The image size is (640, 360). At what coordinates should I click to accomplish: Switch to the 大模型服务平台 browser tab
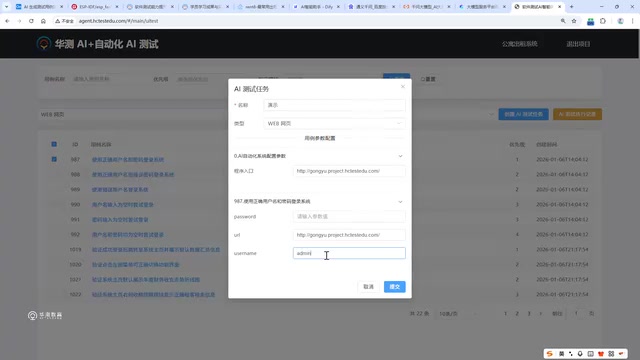[482, 7]
